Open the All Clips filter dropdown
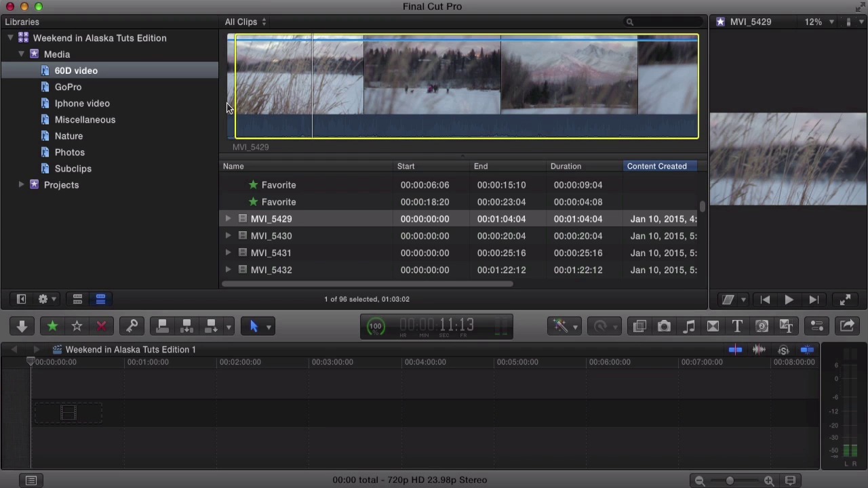The image size is (868, 488). (x=245, y=22)
